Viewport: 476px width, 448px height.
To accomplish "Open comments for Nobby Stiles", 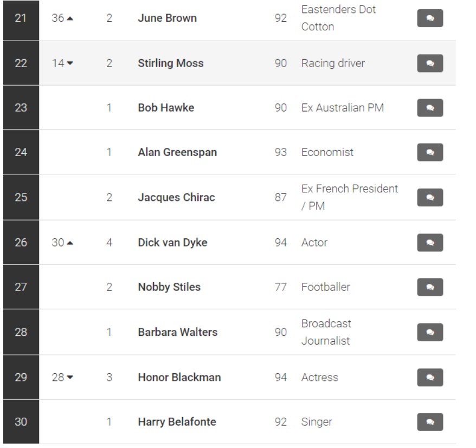I will (430, 287).
